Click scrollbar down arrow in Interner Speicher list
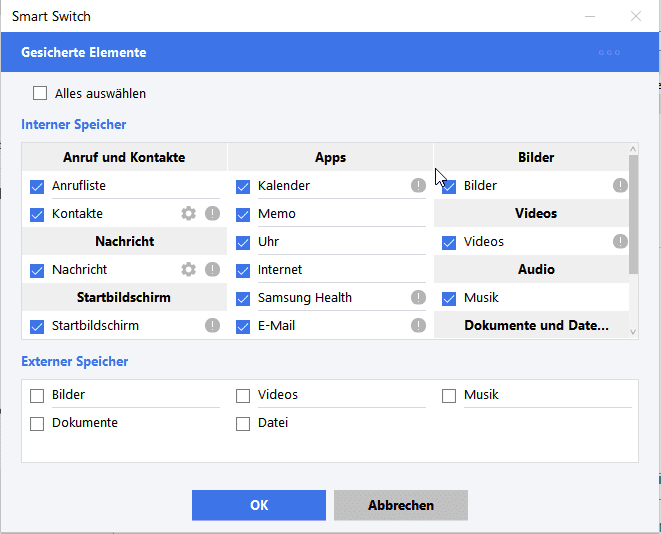The height and width of the screenshot is (534, 661). 633,332
